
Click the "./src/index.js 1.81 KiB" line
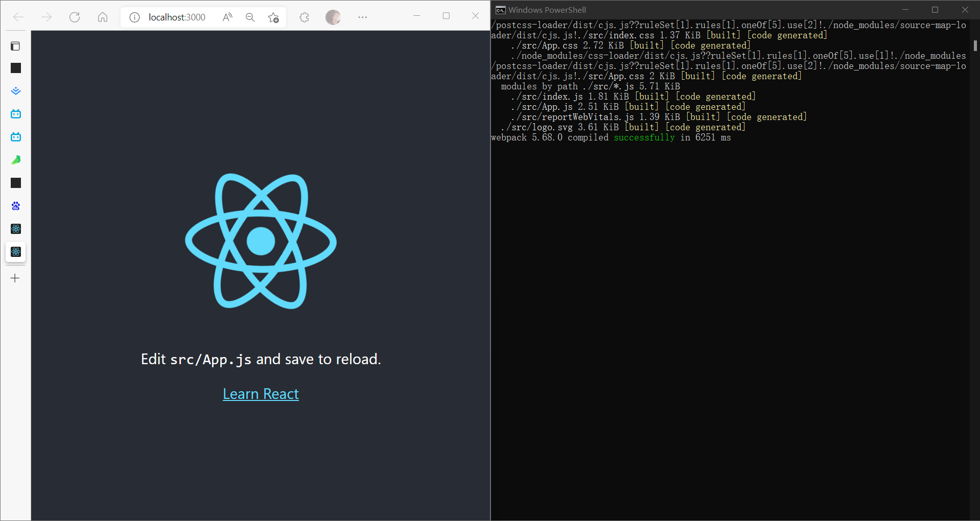634,97
